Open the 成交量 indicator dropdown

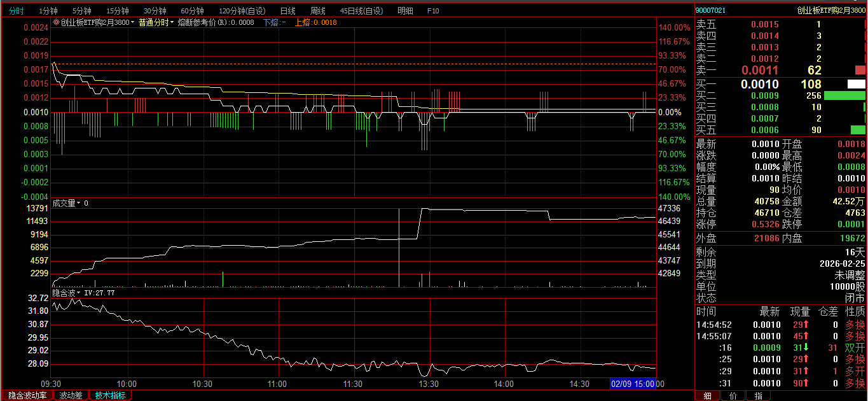(x=79, y=203)
